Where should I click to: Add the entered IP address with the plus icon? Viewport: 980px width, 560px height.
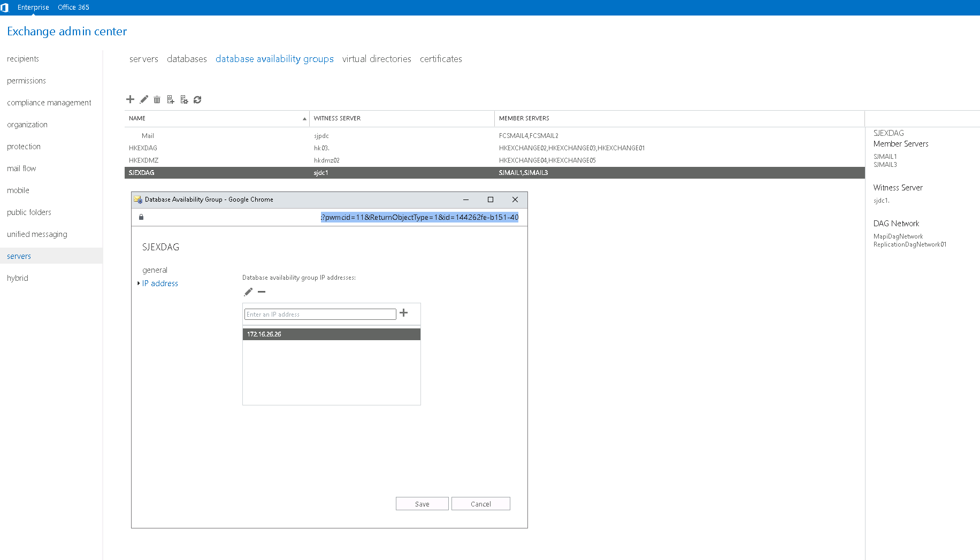tap(404, 313)
